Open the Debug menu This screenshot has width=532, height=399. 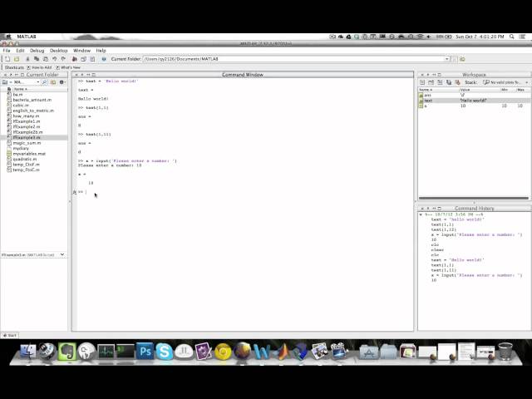click(x=37, y=51)
